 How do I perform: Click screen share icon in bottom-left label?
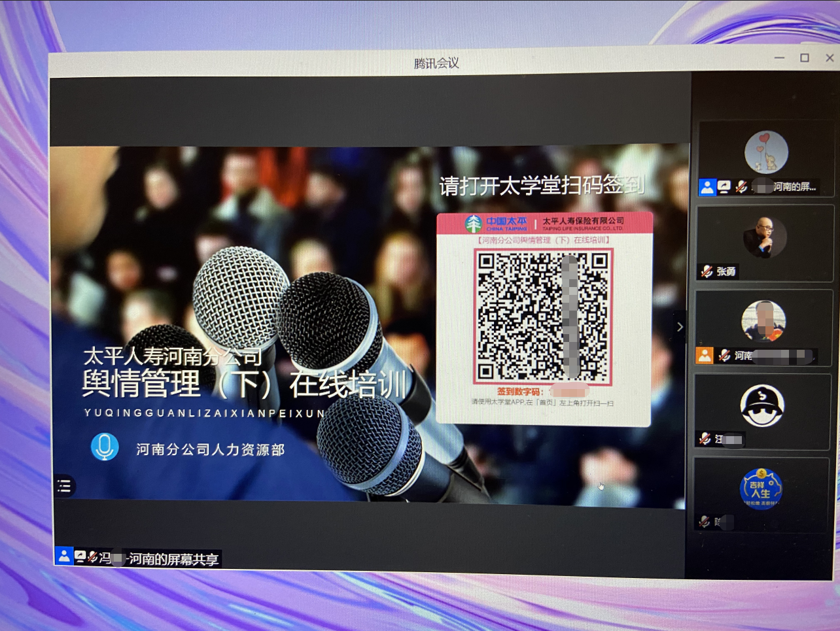pyautogui.click(x=80, y=557)
